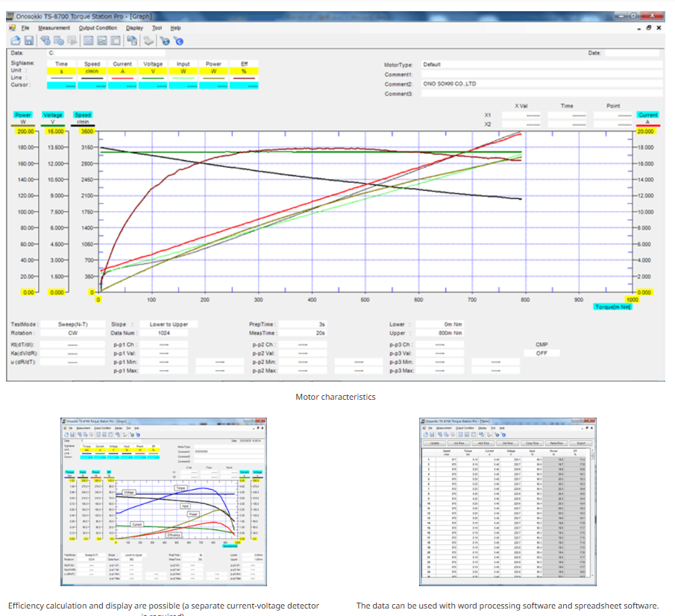Click the cyan Power axis label
This screenshot has height=616, width=675.
point(23,115)
